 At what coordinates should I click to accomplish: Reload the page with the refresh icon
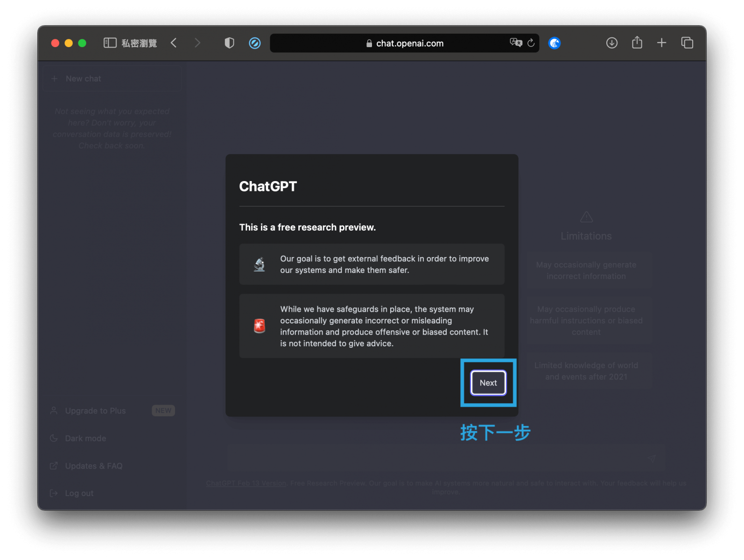click(x=531, y=43)
